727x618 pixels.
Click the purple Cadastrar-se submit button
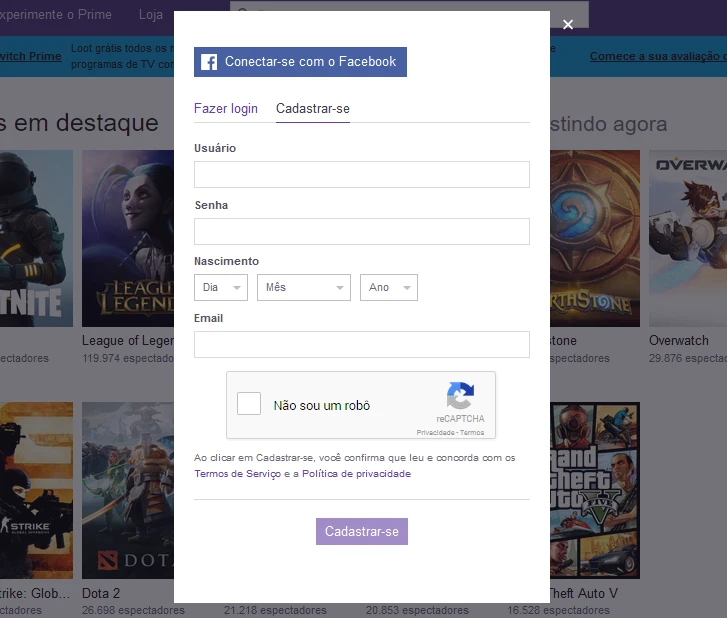click(362, 531)
